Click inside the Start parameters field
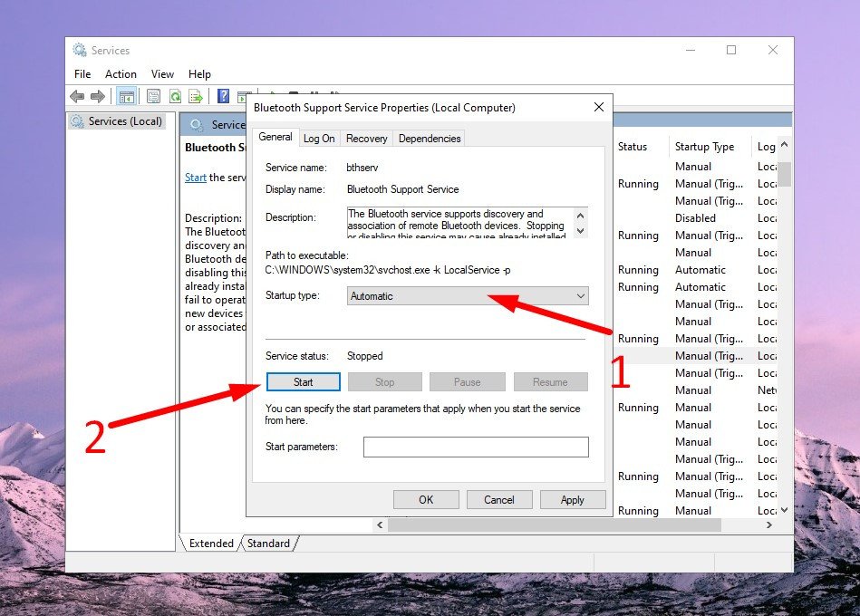Image resolution: width=860 pixels, height=616 pixels. (x=476, y=448)
